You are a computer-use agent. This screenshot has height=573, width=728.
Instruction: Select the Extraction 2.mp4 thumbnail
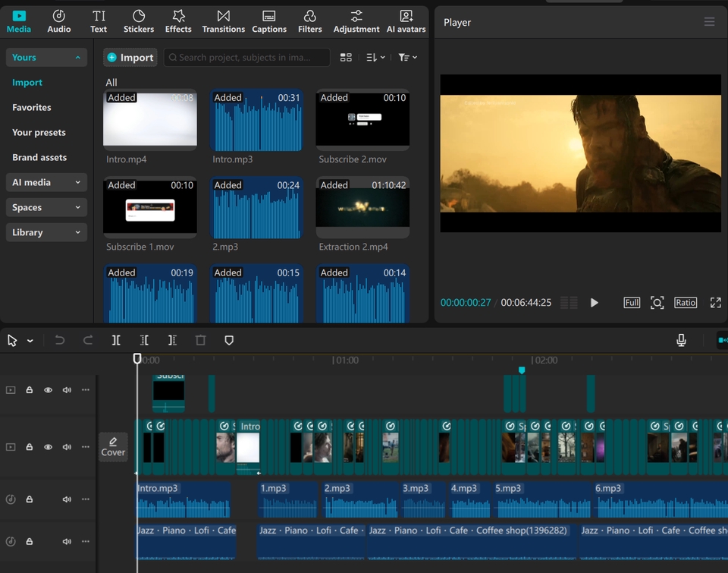click(x=362, y=207)
